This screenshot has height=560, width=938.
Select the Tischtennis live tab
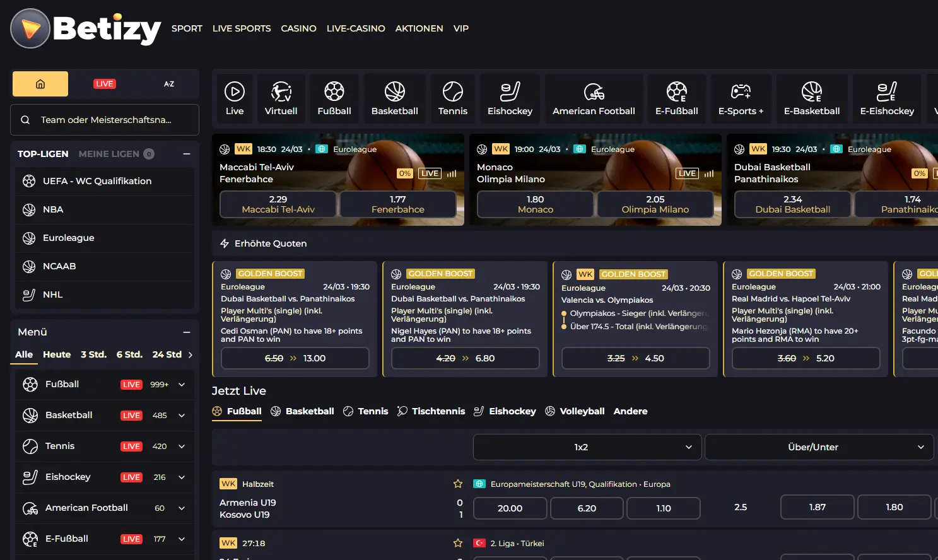point(431,411)
